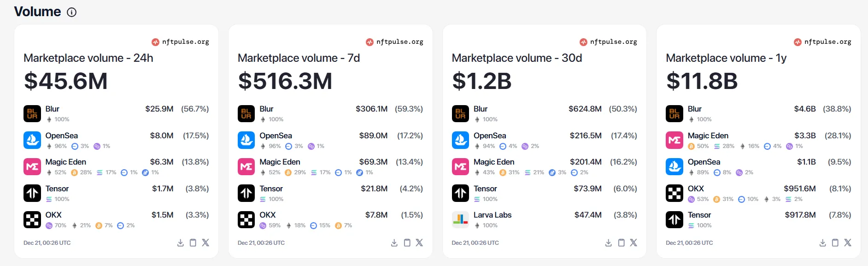
Task: Click the OKX logo in 1y card
Action: point(674,193)
